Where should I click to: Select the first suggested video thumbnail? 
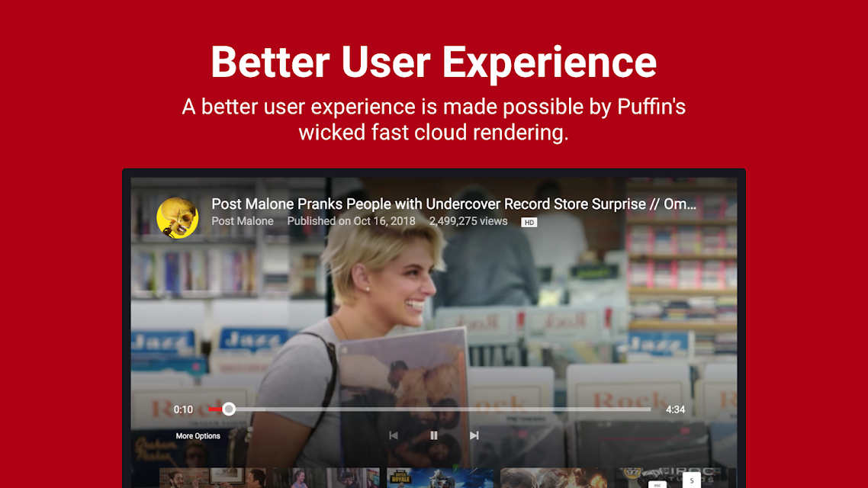pos(213,478)
